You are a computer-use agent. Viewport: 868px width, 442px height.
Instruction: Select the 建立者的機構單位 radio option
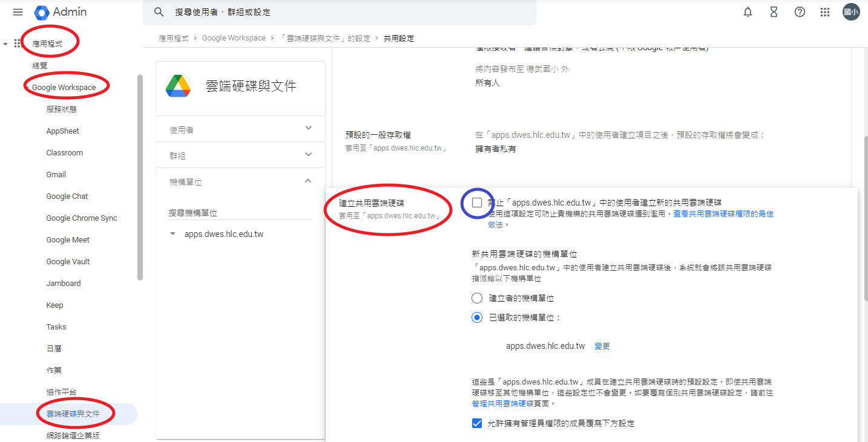tap(477, 298)
